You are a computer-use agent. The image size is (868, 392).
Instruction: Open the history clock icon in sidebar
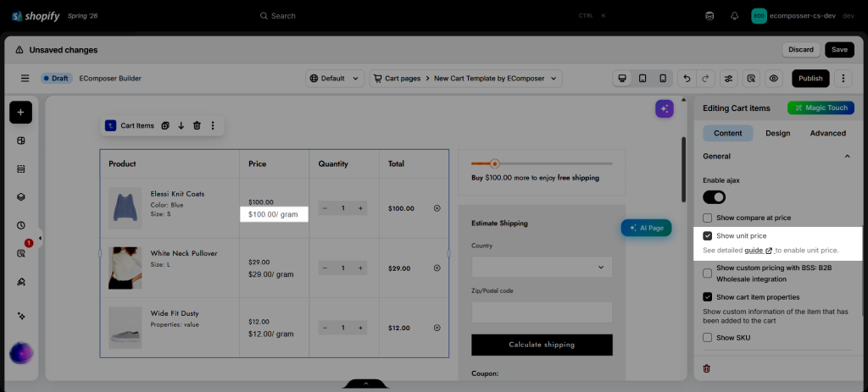pos(20,225)
